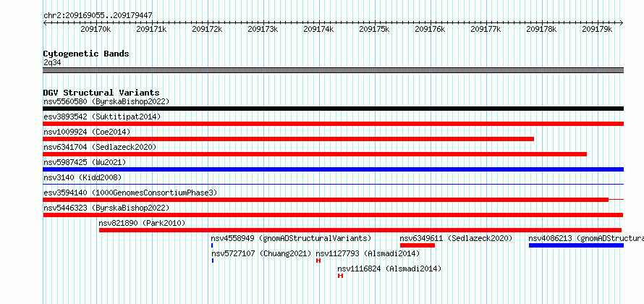Open the nsv4086213 gnomAD label
The width and height of the screenshot is (644, 304).
[586, 238]
